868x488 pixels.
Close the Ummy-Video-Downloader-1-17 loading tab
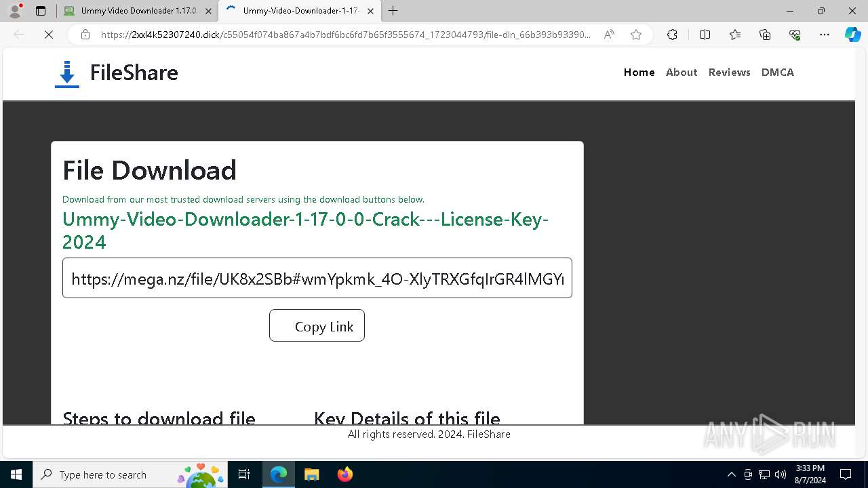(x=370, y=11)
